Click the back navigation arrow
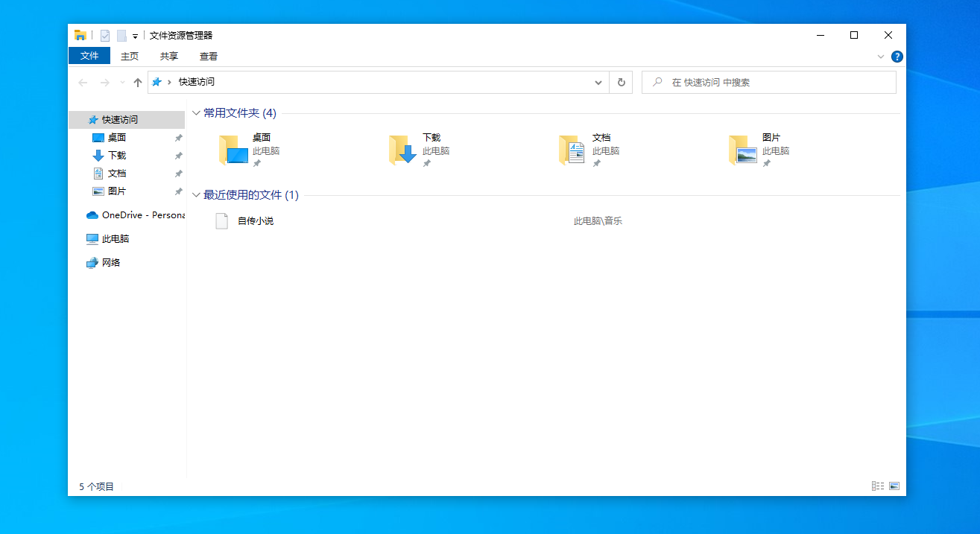Viewport: 980px width, 534px height. 83,83
